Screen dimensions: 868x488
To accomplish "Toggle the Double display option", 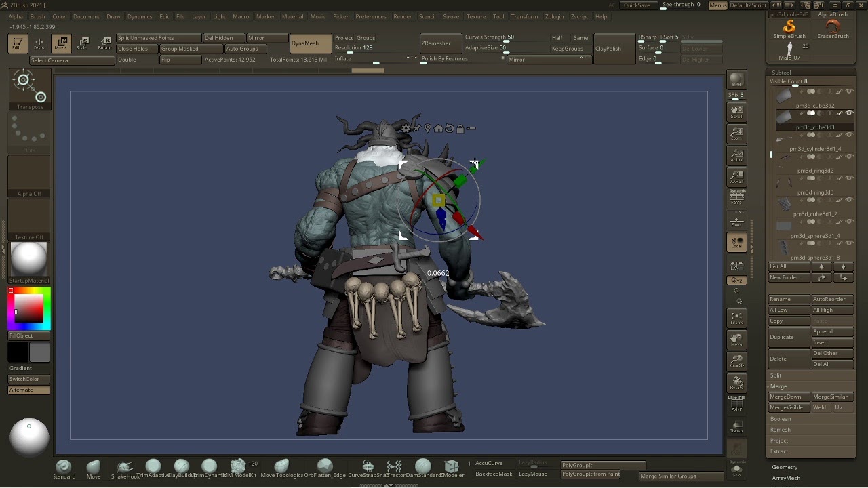I will click(x=127, y=60).
